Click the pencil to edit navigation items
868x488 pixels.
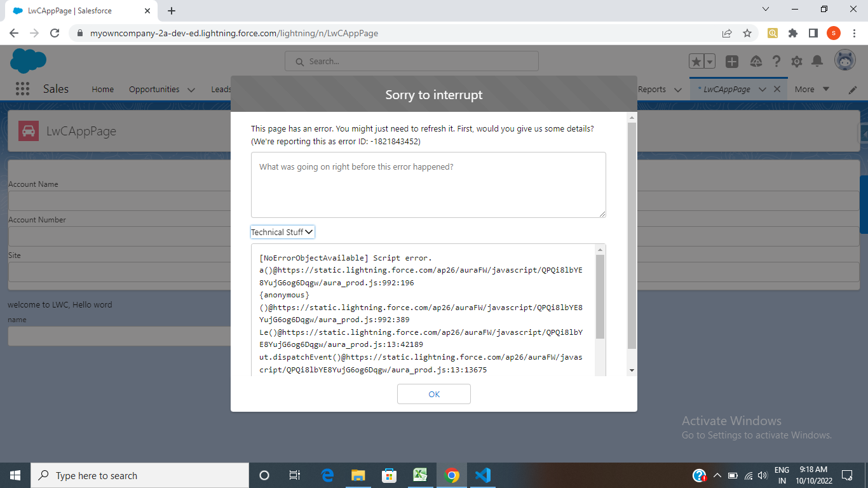(x=853, y=90)
